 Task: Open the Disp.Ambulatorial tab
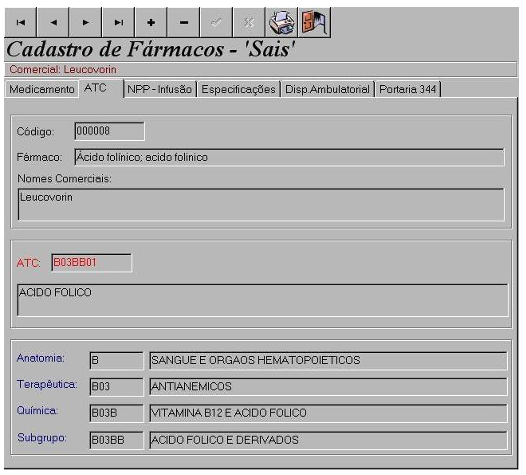[x=327, y=90]
